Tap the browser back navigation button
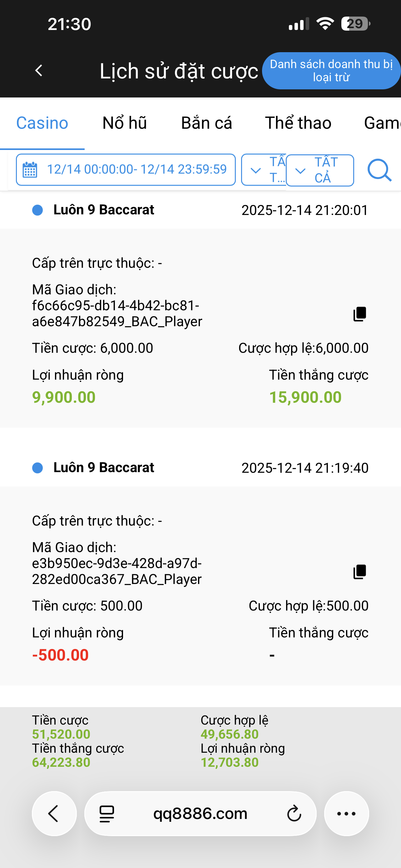The image size is (401, 868). point(54,814)
